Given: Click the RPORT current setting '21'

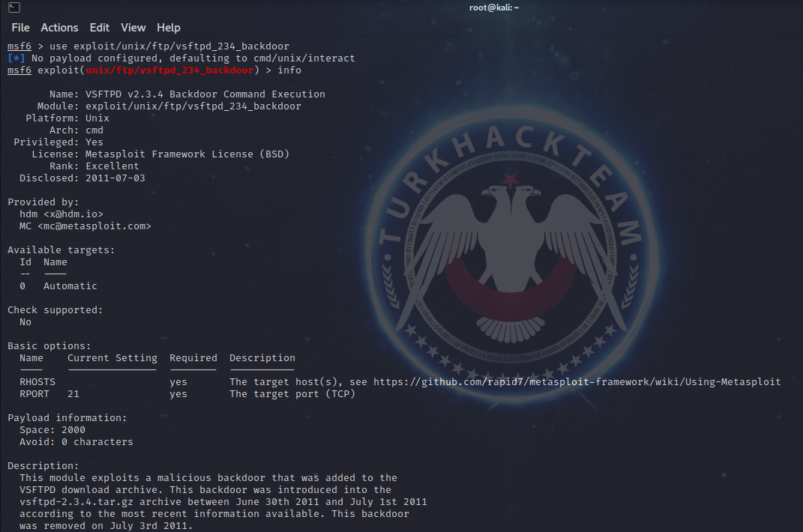Looking at the screenshot, I should pos(73,393).
